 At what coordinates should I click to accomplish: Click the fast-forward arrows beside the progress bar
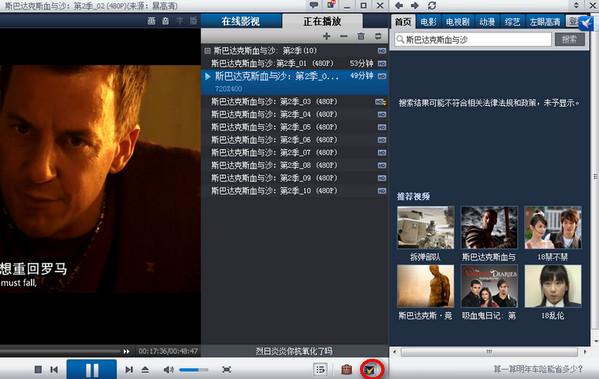126,351
